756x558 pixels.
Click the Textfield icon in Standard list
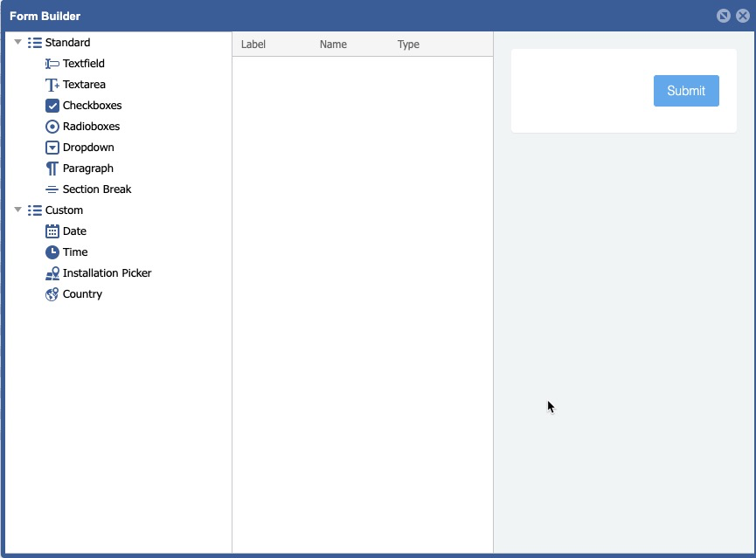point(52,64)
